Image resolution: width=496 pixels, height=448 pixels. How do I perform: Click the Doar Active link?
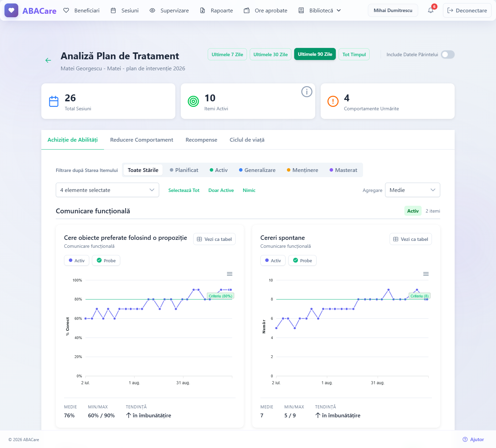tap(221, 190)
